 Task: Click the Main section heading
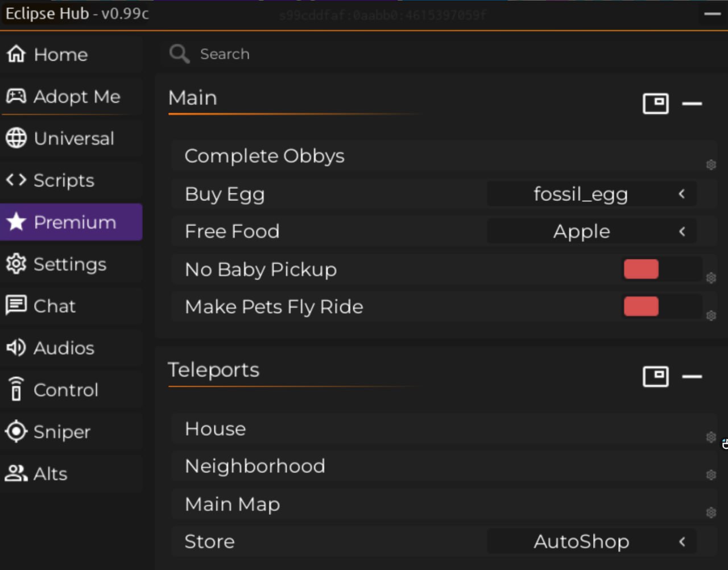tap(192, 98)
